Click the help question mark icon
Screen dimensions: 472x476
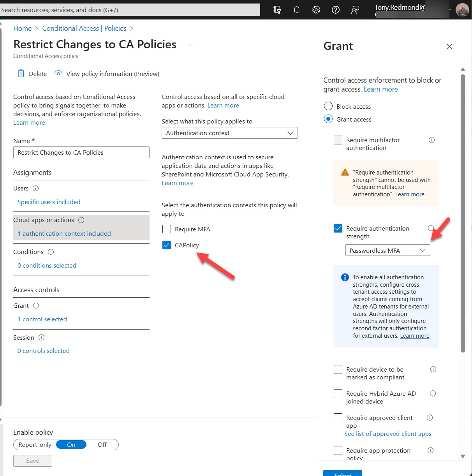pos(336,10)
